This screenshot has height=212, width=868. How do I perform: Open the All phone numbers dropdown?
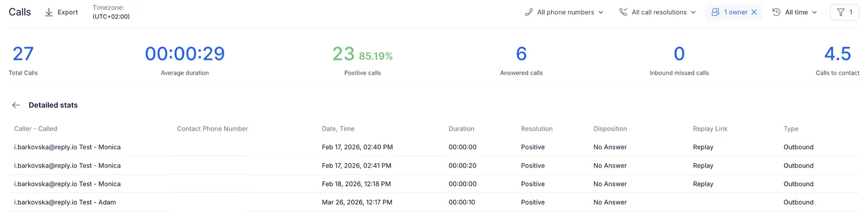564,12
